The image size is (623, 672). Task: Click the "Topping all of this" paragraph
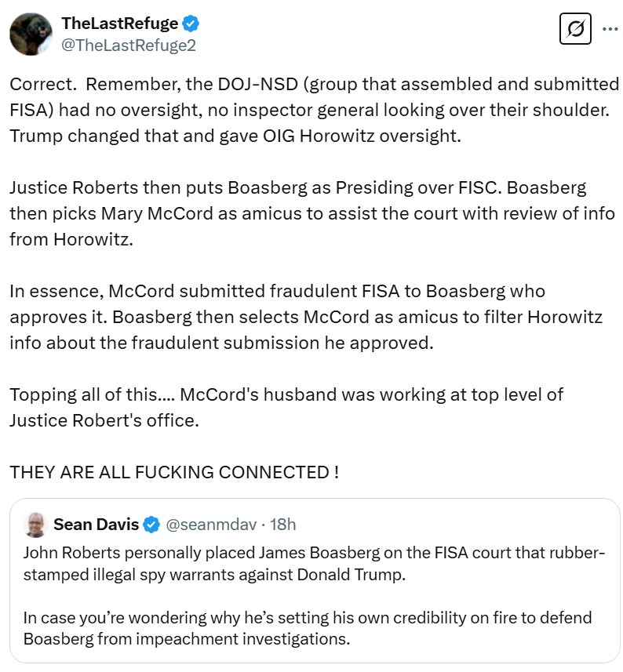[286, 407]
